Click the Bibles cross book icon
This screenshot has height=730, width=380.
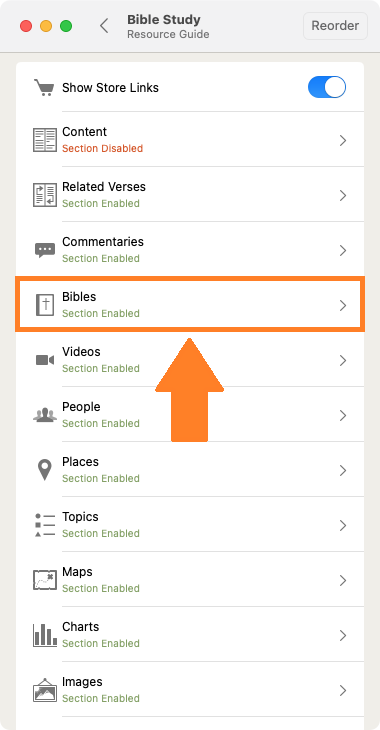(45, 305)
